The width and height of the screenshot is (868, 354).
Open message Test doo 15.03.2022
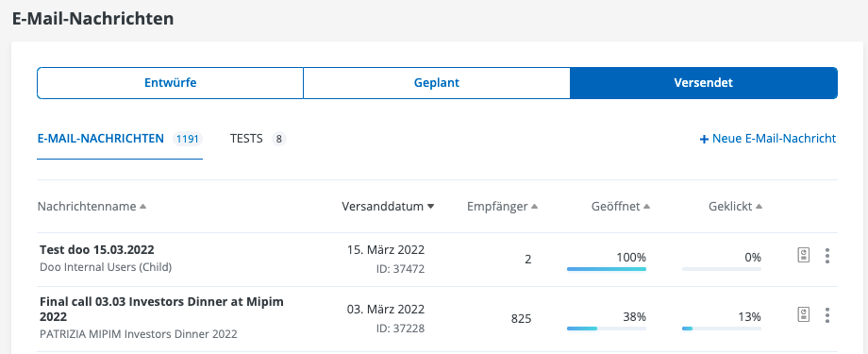tap(97, 249)
